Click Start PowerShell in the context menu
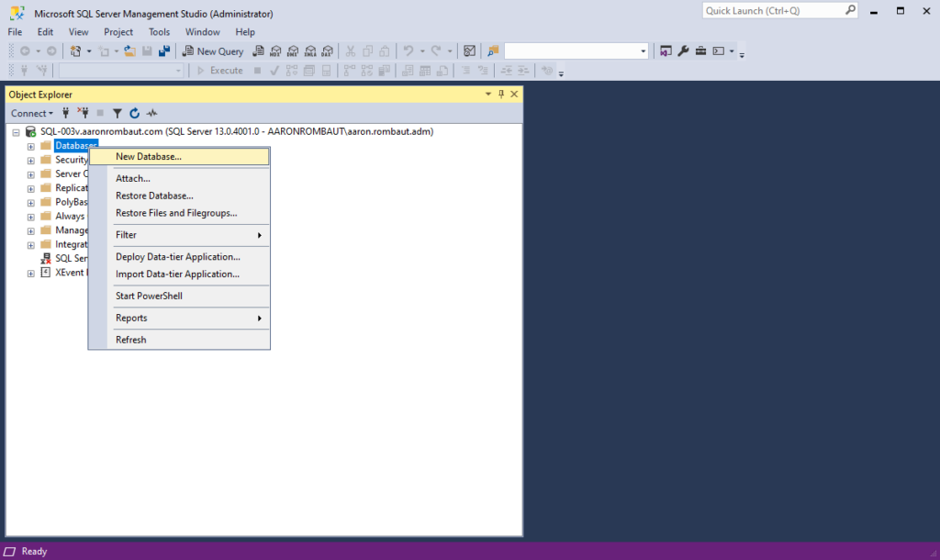This screenshot has width=940, height=560. (x=149, y=297)
